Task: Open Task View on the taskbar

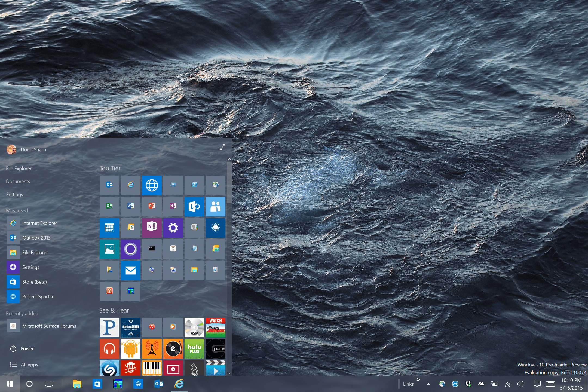Action: coord(49,384)
